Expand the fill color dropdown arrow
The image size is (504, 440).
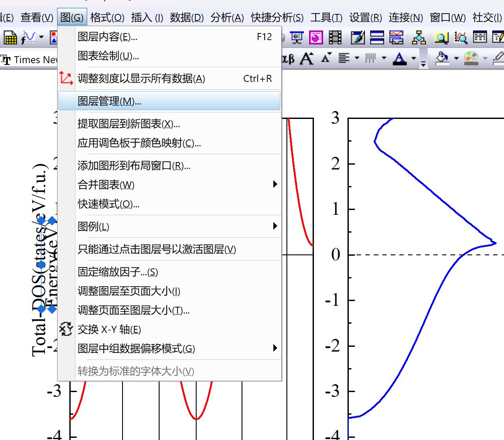(x=456, y=58)
